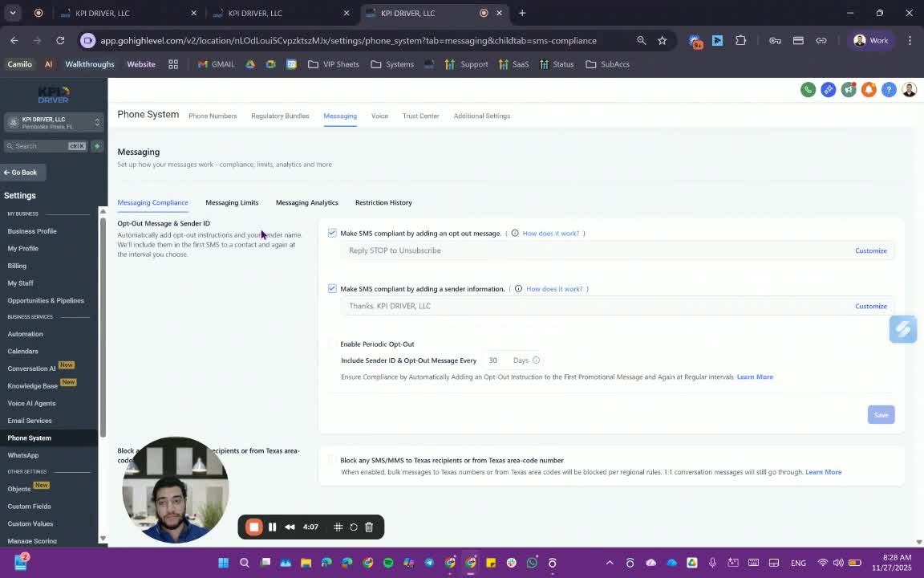Open File Explorer from taskbar
The width and height of the screenshot is (924, 578).
tap(306, 563)
